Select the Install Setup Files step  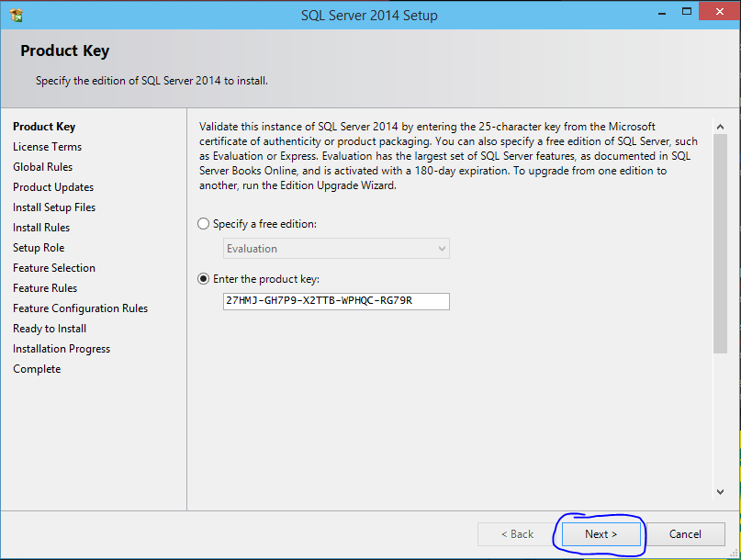pyautogui.click(x=54, y=207)
